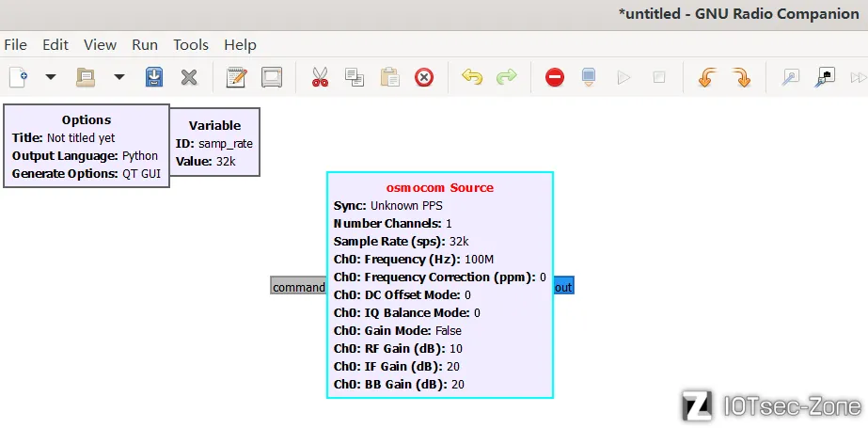Open the Edit menu
The height and width of the screenshot is (428, 868).
click(x=55, y=45)
